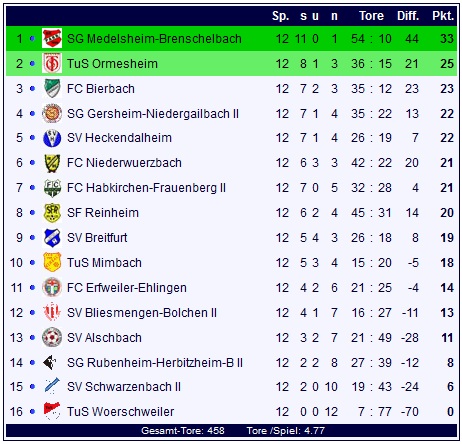Click the TuS Mimbach orange shield logo

coord(52,262)
